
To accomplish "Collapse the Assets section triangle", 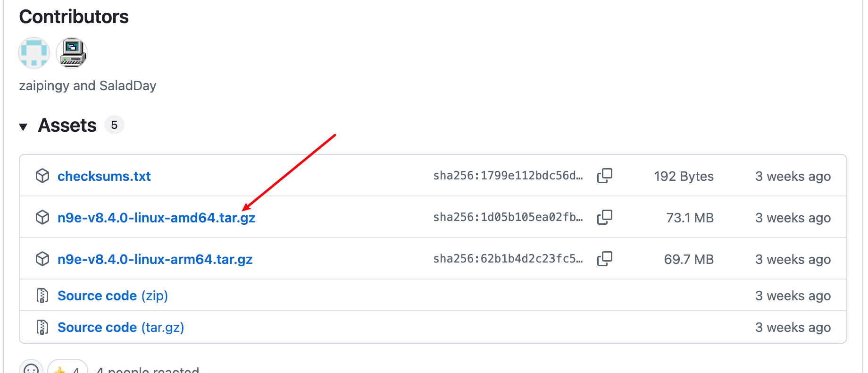I will click(x=23, y=127).
